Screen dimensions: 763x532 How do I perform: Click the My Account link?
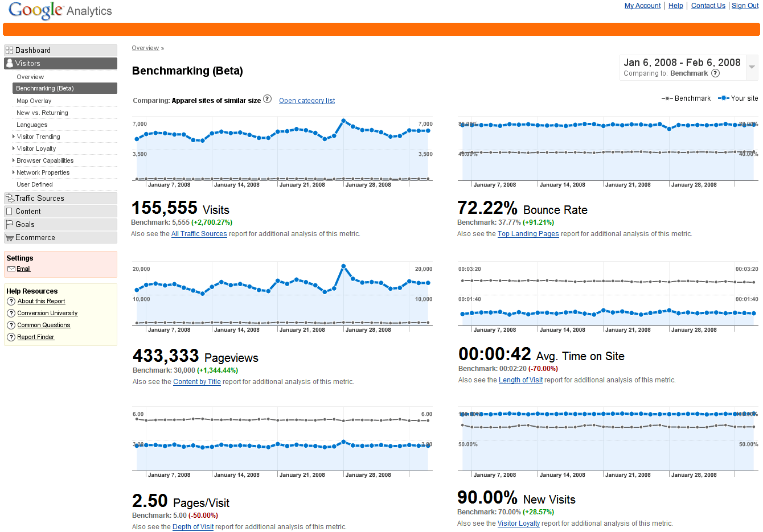(x=642, y=6)
